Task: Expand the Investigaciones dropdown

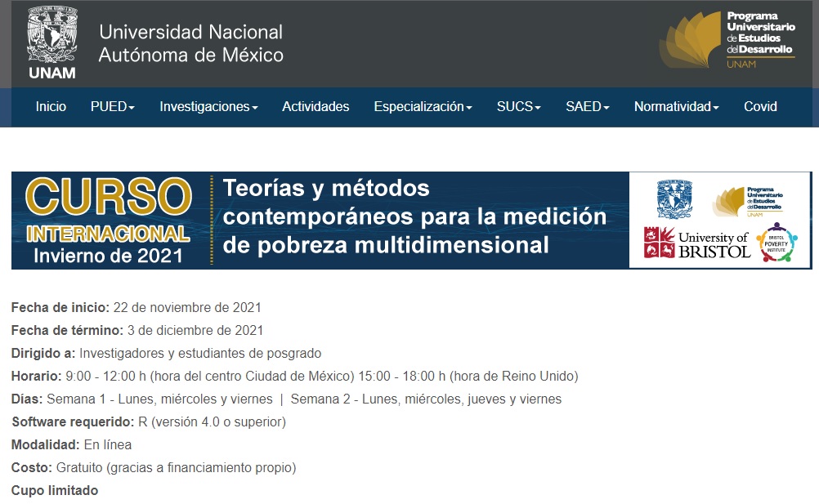Action: click(x=208, y=106)
